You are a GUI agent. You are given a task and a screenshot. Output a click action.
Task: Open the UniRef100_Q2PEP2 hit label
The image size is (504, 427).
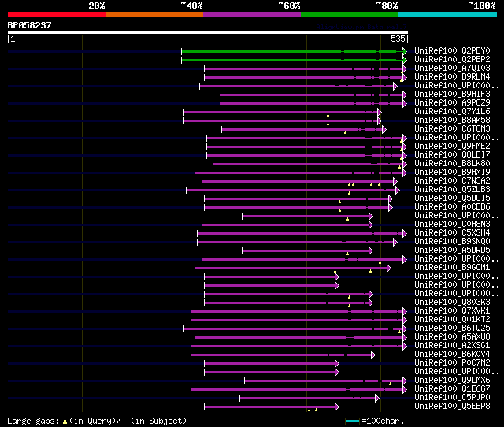(x=452, y=60)
